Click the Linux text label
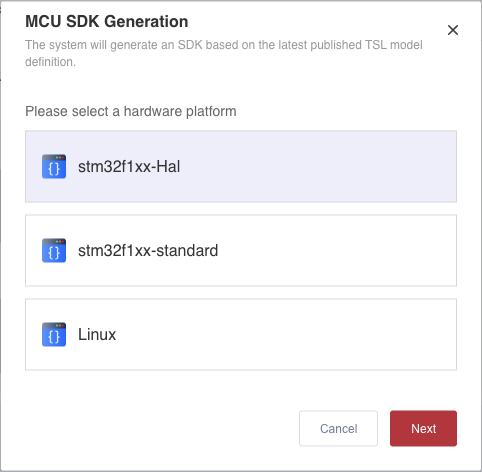 click(97, 334)
